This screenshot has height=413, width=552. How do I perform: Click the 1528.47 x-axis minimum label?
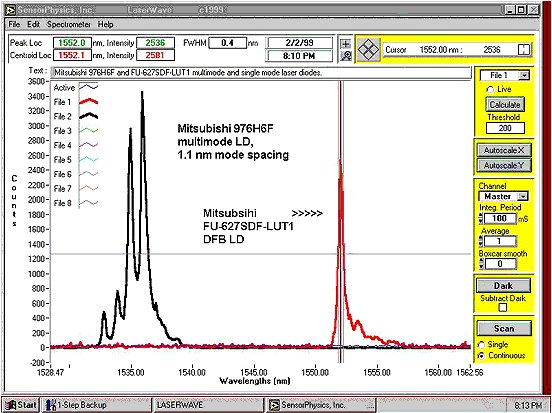click(51, 372)
